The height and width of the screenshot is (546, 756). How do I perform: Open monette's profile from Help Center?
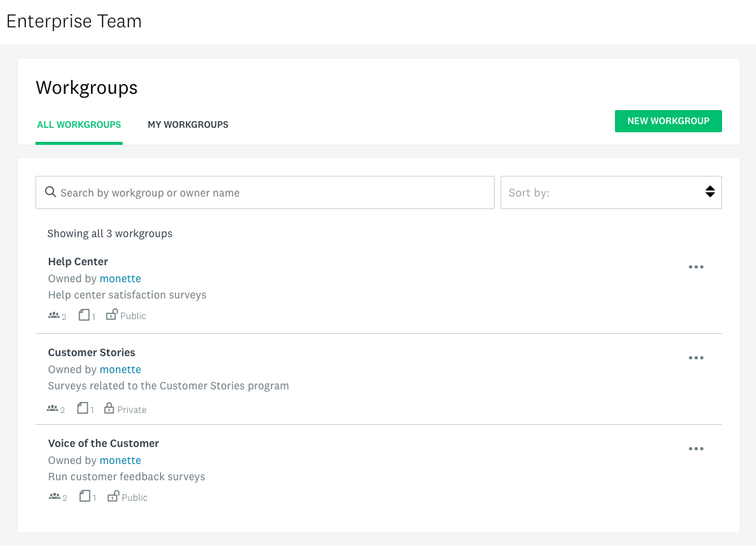tap(120, 279)
